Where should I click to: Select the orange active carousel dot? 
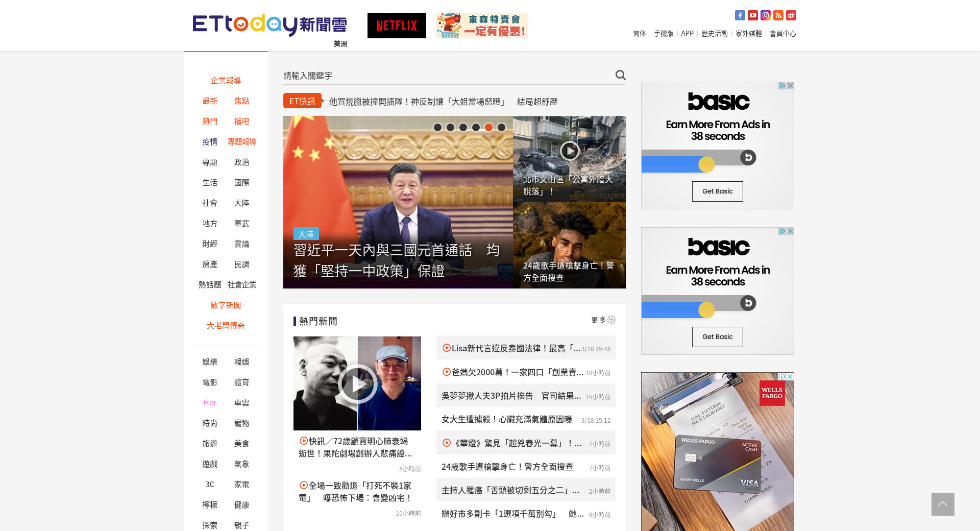488,127
